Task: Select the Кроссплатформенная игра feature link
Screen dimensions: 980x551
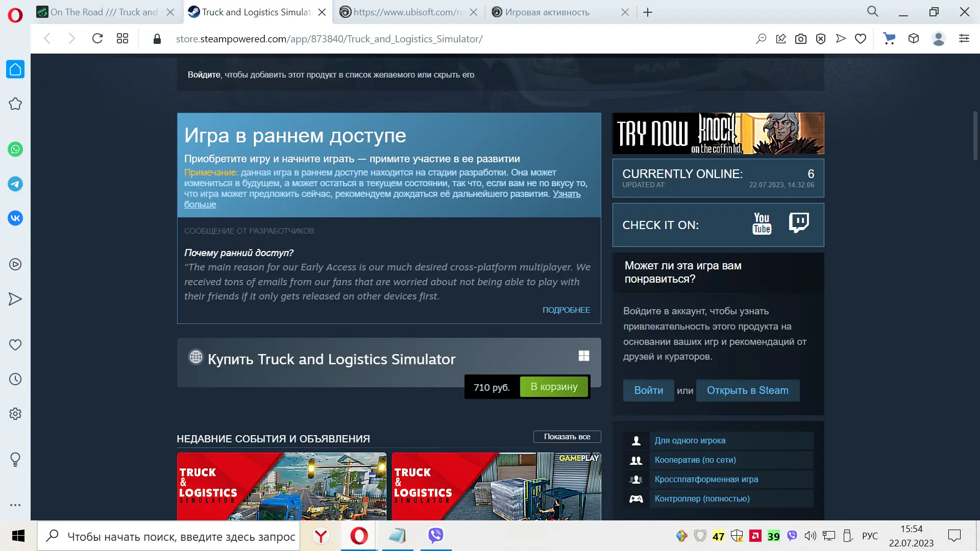Action: coord(706,480)
